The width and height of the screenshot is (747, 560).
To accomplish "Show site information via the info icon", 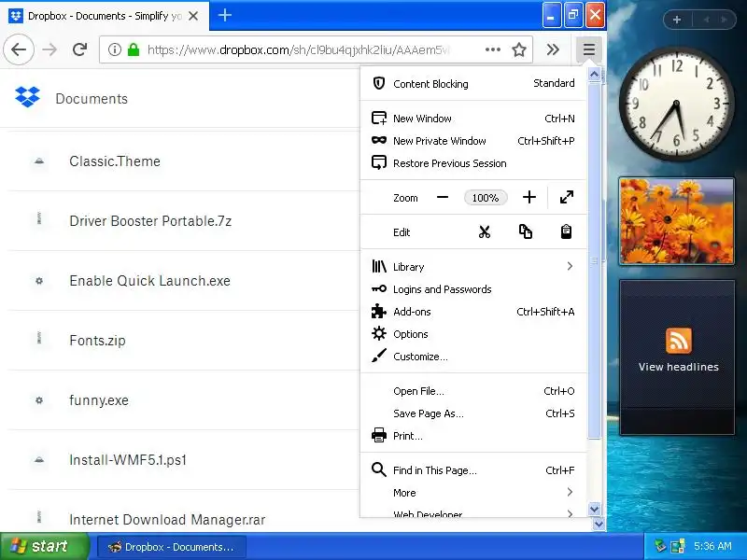I will pos(114,49).
